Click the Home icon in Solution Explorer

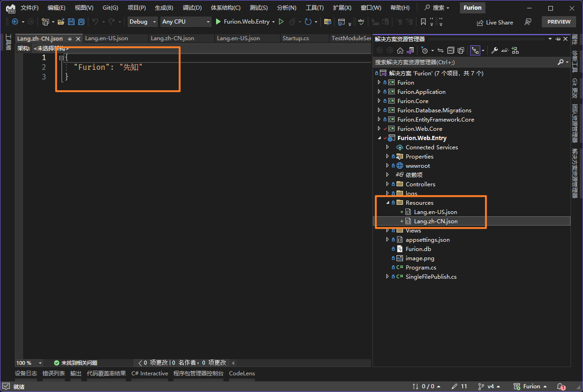click(400, 50)
